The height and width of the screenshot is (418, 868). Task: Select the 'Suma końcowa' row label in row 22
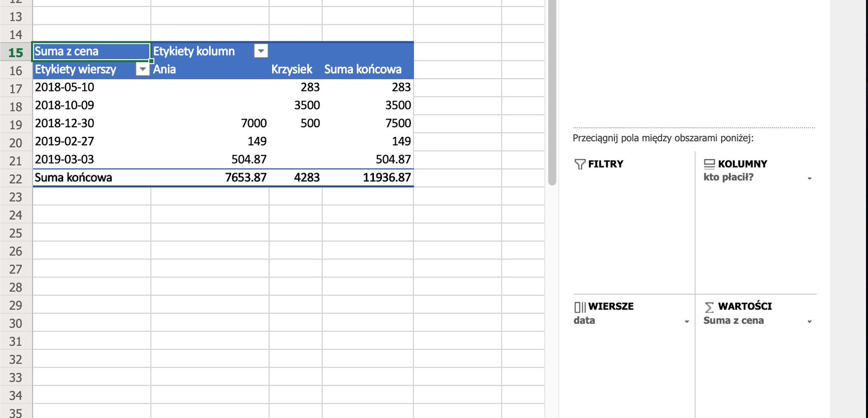coord(91,178)
